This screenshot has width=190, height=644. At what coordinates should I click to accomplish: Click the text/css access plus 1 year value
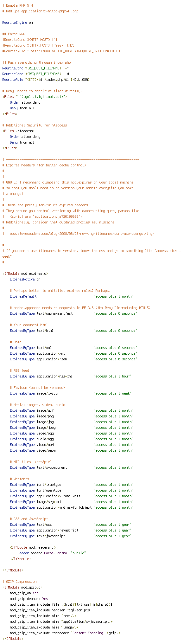112,525
